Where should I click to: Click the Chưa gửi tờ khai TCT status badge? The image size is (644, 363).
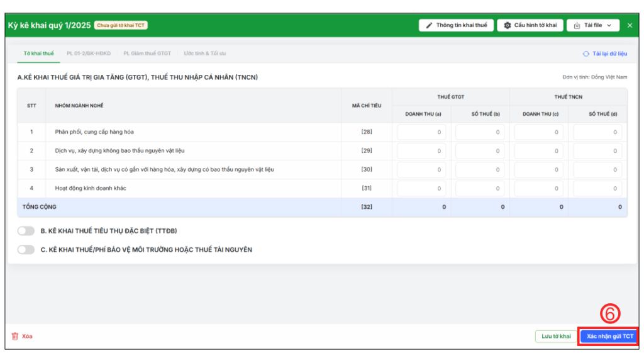(121, 25)
